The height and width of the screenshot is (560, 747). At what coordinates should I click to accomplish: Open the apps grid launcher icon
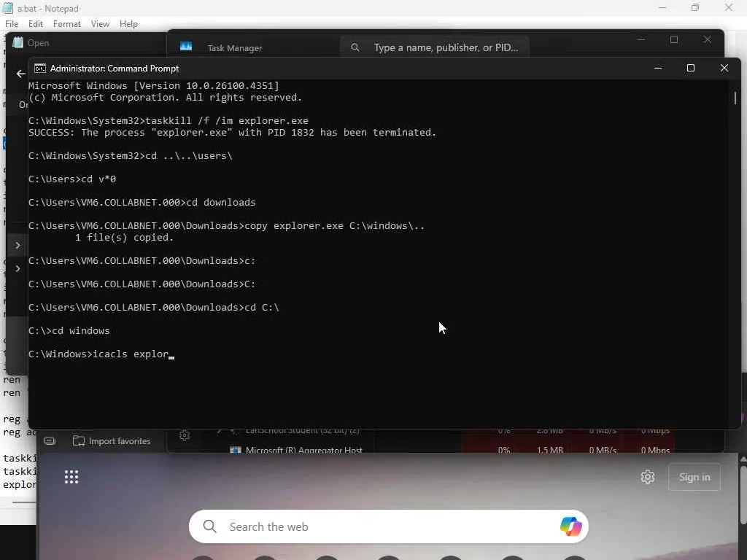[x=71, y=477]
